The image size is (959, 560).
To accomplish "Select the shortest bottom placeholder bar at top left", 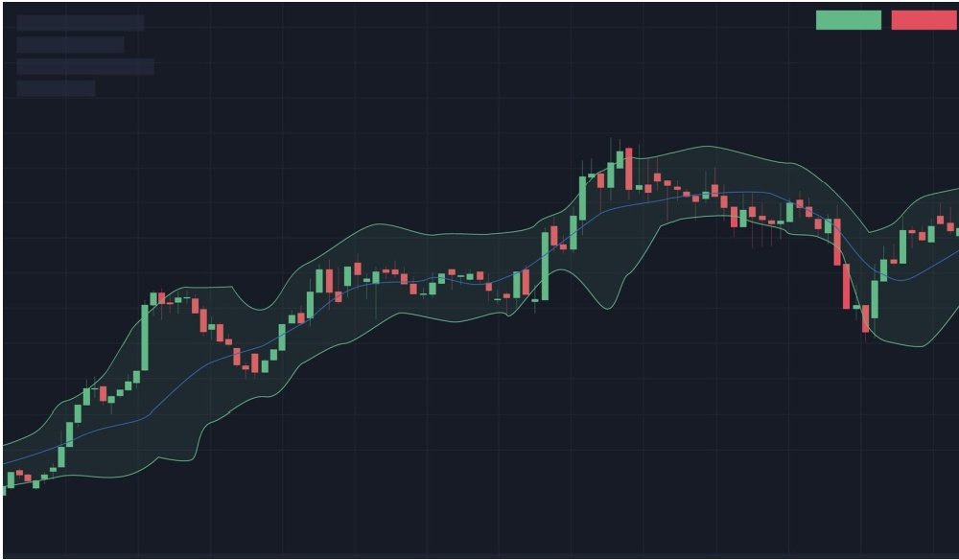I will [56, 88].
